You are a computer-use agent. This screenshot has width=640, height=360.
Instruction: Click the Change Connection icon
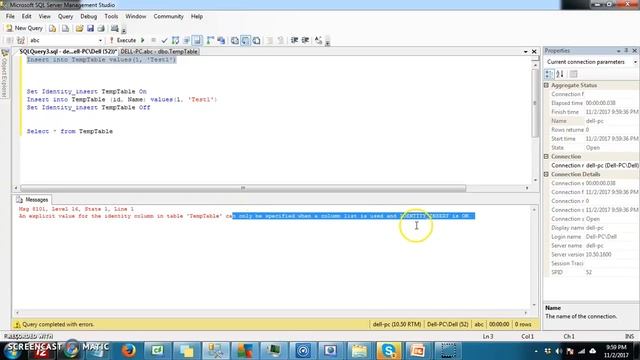[20, 40]
